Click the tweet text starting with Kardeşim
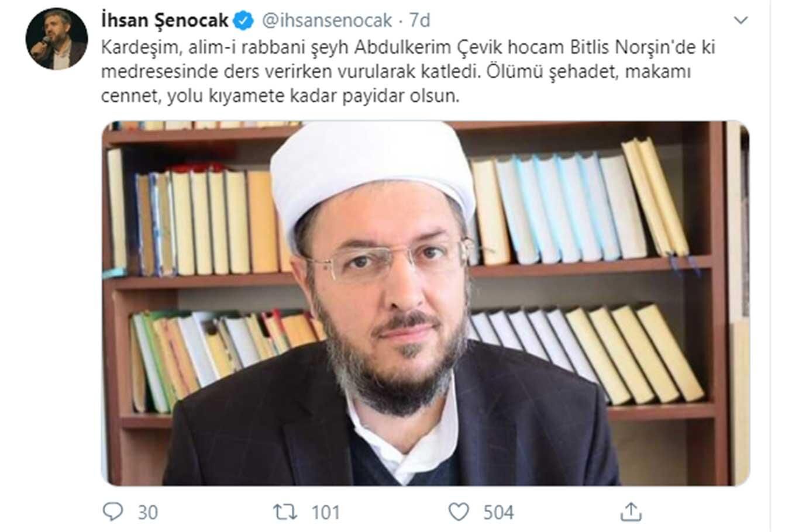799x532 pixels. (408, 71)
